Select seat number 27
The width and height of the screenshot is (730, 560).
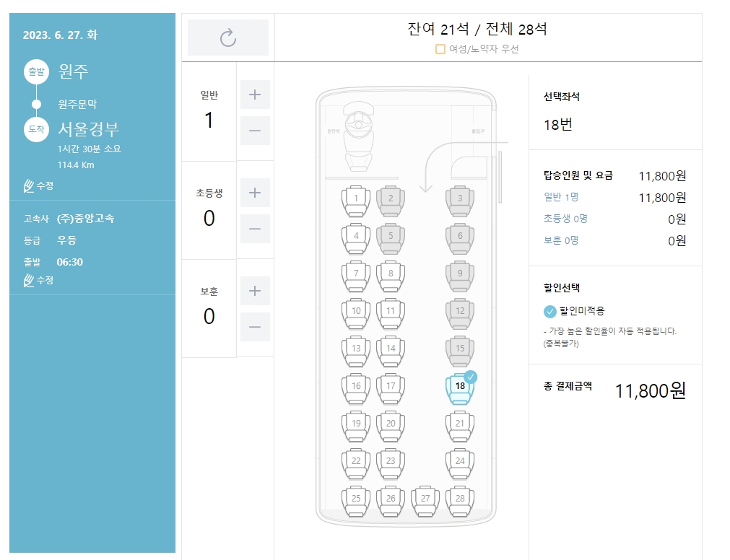pos(425,499)
